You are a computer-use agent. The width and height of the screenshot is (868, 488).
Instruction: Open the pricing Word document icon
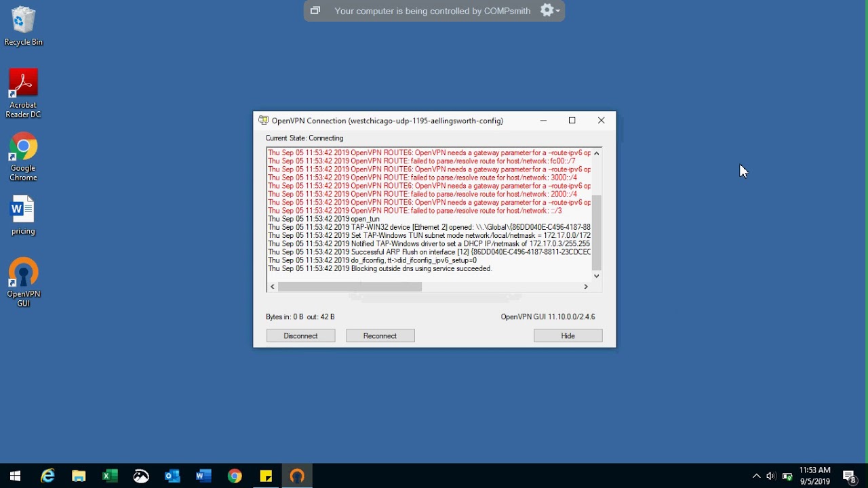(x=23, y=216)
